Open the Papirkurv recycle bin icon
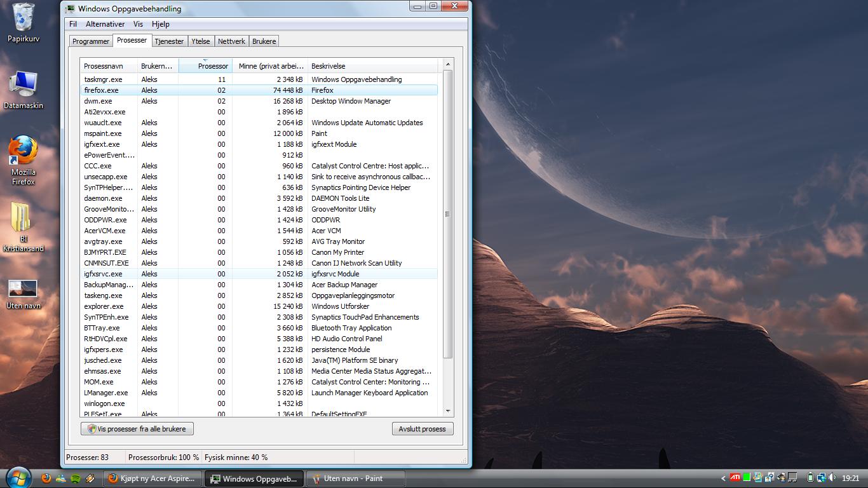 [24, 23]
